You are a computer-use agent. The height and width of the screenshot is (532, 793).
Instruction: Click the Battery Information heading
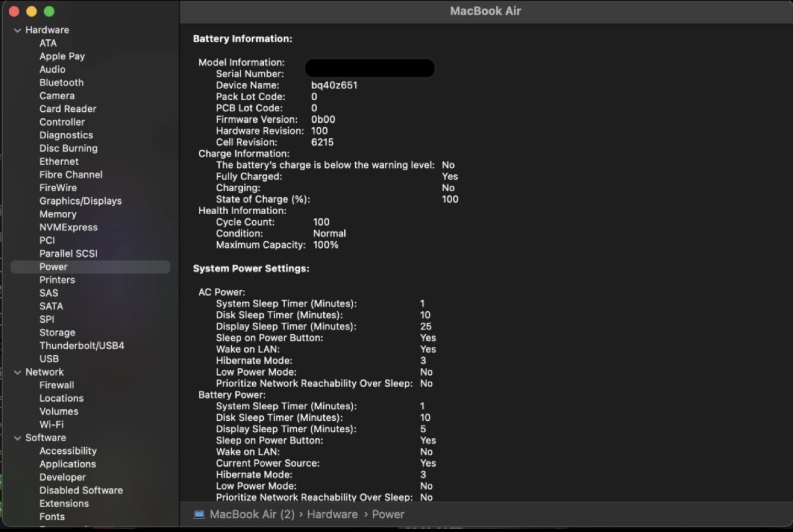(242, 39)
